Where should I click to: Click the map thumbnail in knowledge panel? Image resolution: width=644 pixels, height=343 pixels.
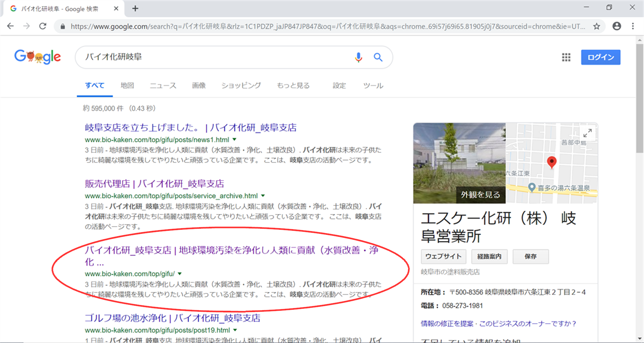click(x=551, y=163)
